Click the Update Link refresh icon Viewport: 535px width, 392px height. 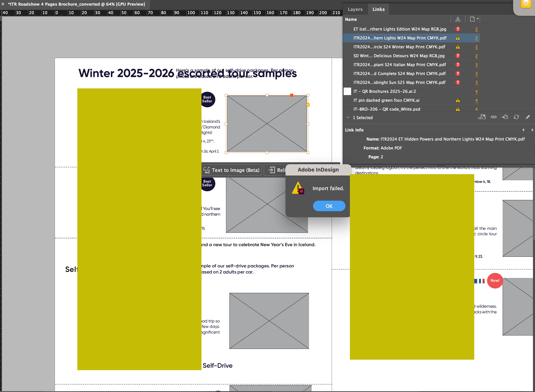point(516,117)
